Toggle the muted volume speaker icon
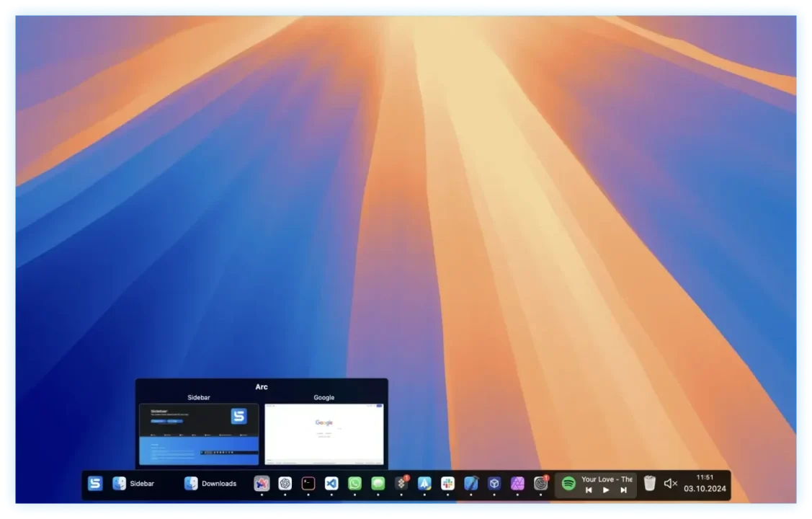Image resolution: width=812 pixels, height=519 pixels. click(671, 483)
